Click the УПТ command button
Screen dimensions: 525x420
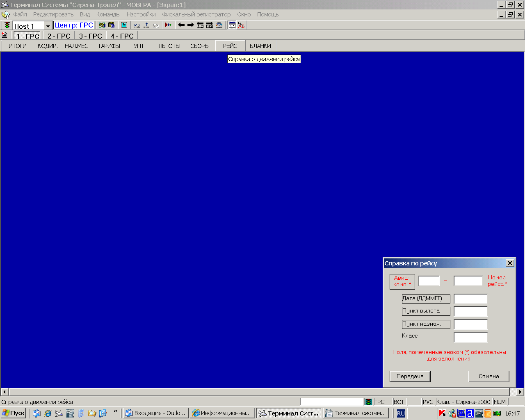[139, 46]
